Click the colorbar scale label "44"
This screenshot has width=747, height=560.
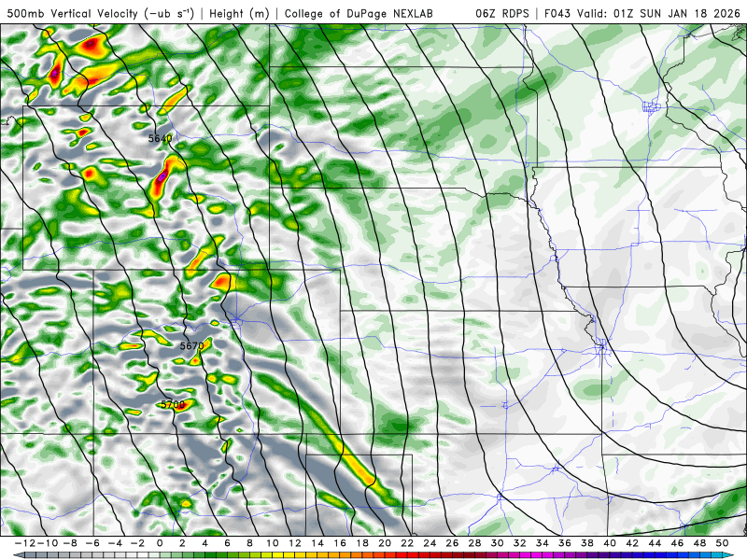point(655,543)
